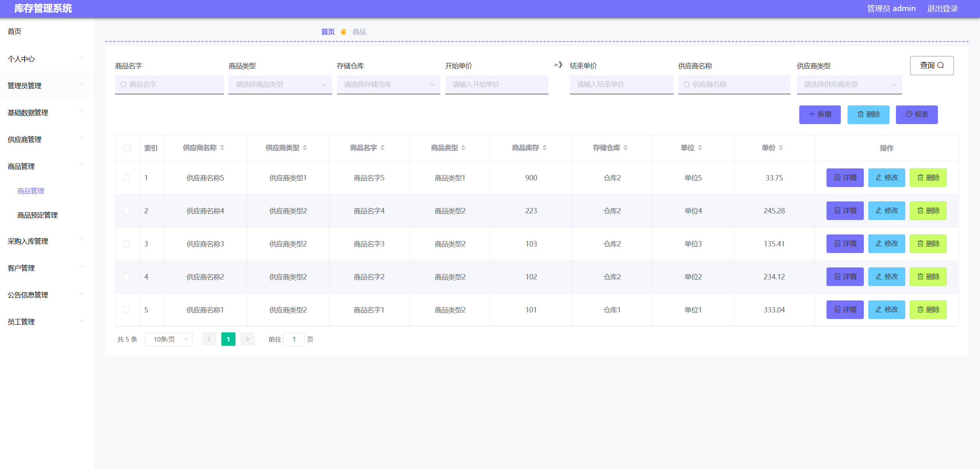Open 详情 for 商品名字5 row
The image size is (980, 469).
pos(845,178)
